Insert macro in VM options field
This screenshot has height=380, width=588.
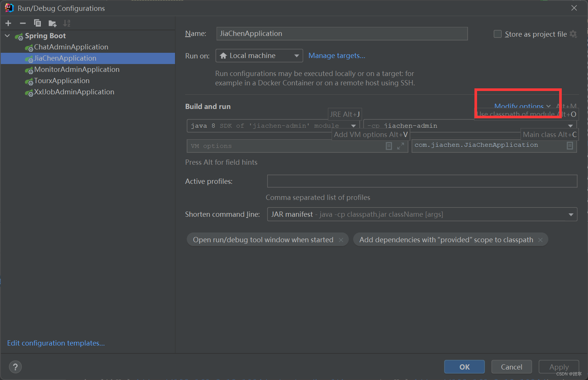(x=389, y=146)
